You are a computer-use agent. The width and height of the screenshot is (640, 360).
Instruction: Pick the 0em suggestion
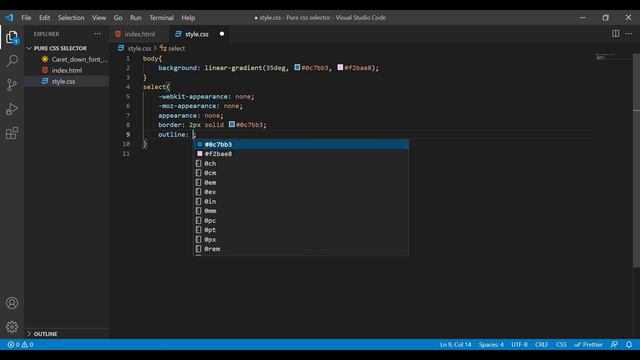coord(301,182)
